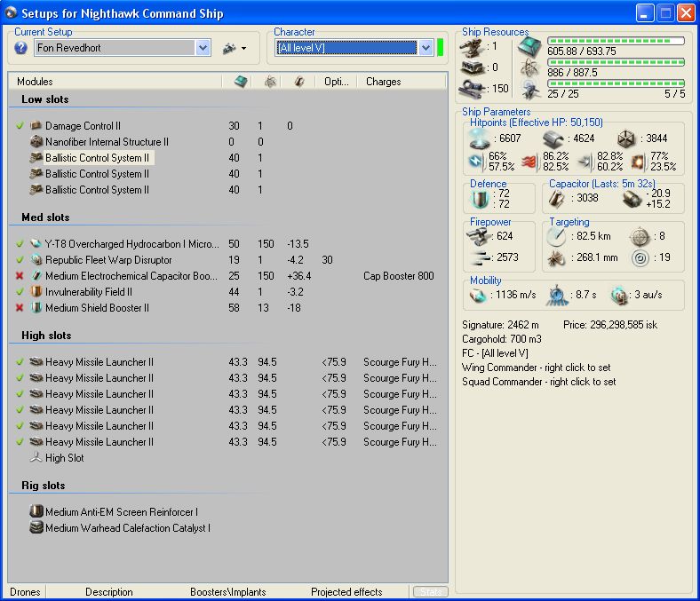
Task: Enable the Medium Electrochemical Capacitor Booster
Action: point(20,276)
